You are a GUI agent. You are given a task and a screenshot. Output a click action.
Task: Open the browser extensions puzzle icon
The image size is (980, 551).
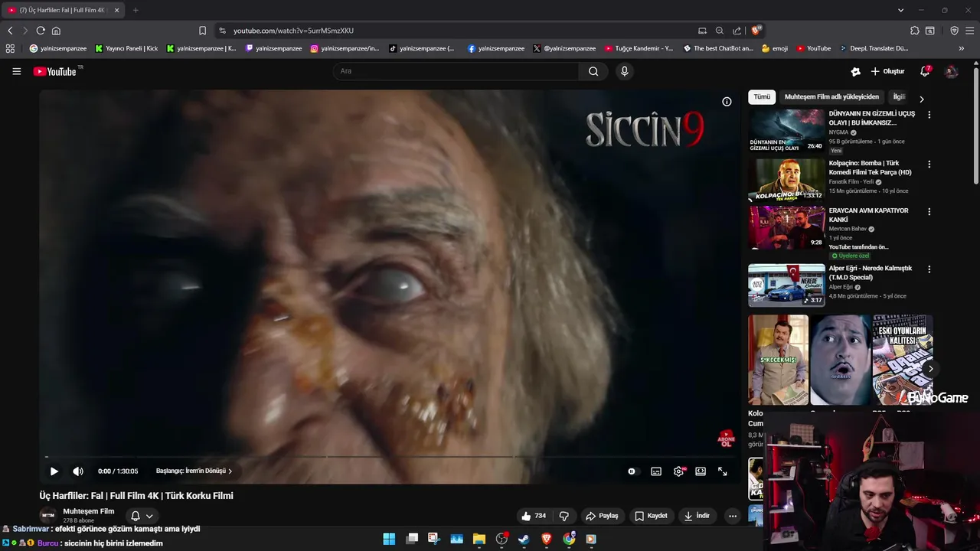[914, 31]
